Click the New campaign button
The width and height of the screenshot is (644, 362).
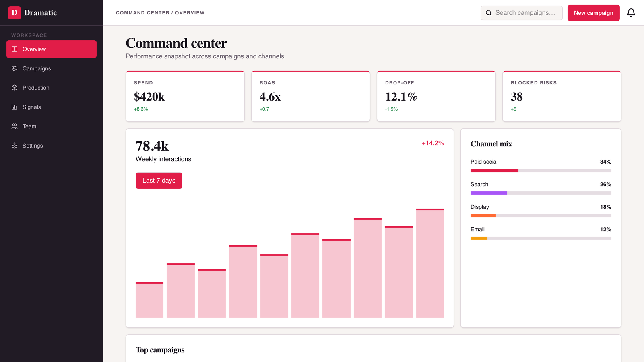pyautogui.click(x=594, y=13)
